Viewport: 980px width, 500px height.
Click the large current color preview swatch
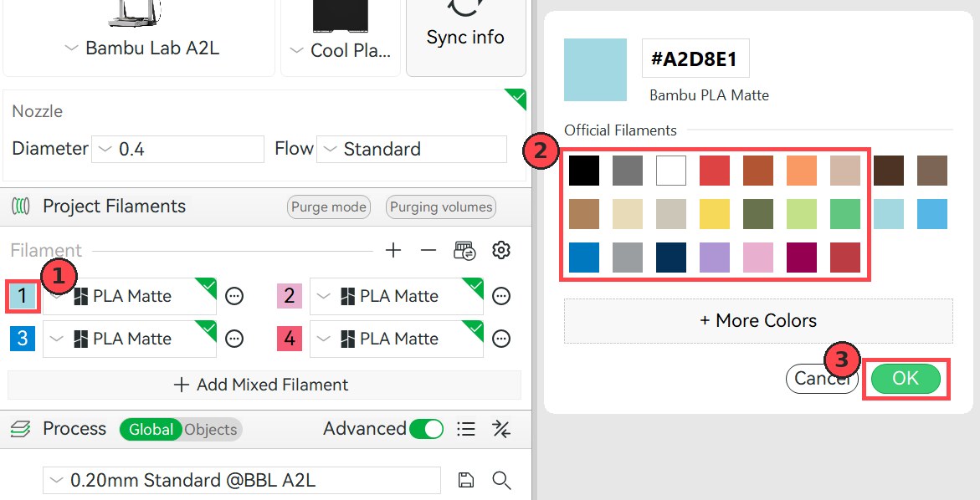coord(595,70)
